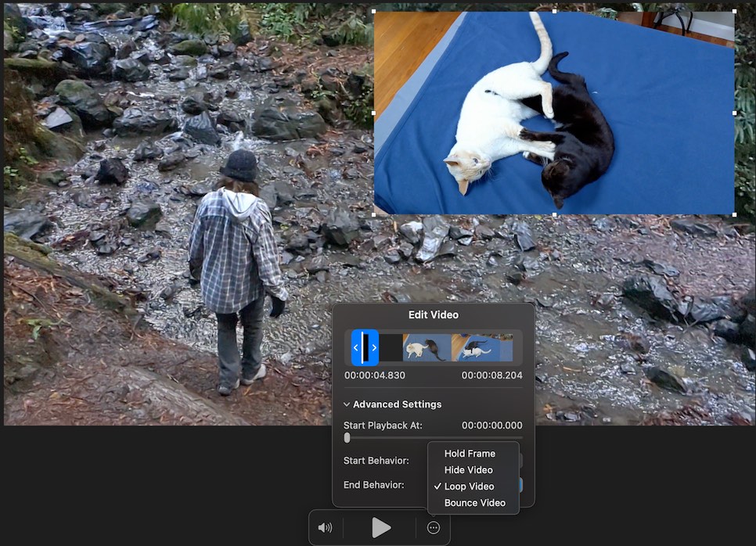
Task: Click the trim start time 00:00:04.830
Action: pos(375,375)
